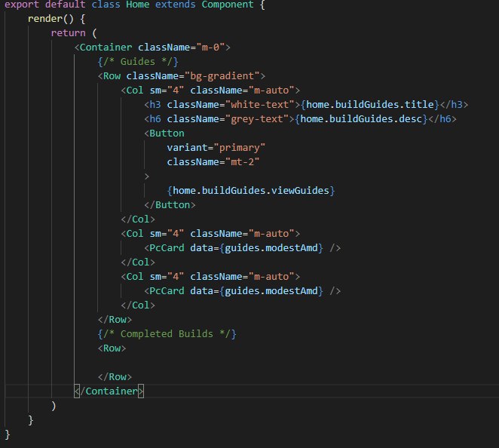Click the "white-text" class string
499x448 pixels.
(259, 105)
